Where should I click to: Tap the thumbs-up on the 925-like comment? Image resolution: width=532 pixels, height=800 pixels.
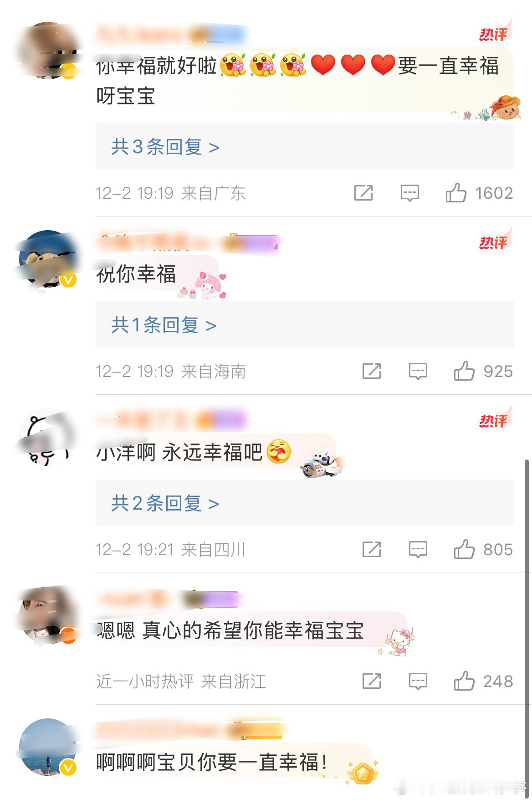[464, 371]
